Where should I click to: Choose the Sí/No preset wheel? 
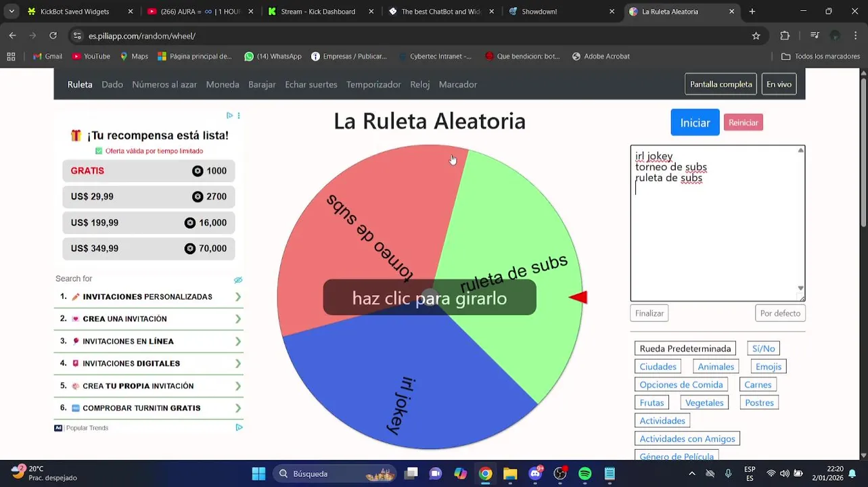click(763, 348)
